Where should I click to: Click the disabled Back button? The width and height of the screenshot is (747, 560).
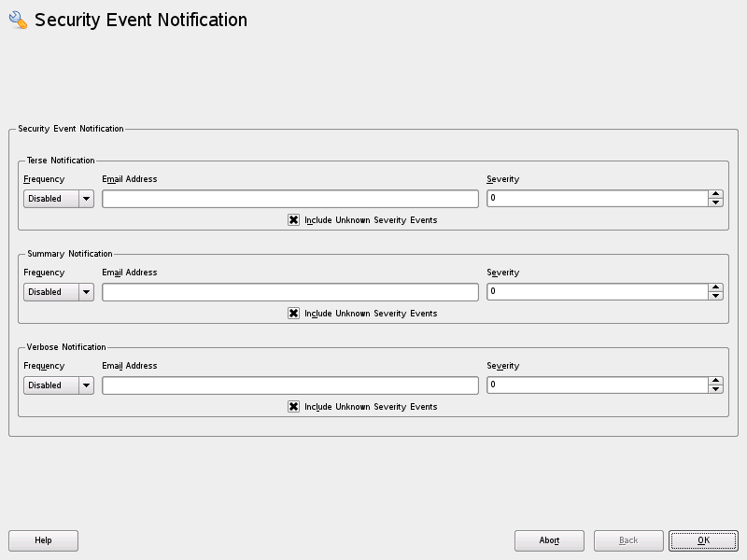627,540
